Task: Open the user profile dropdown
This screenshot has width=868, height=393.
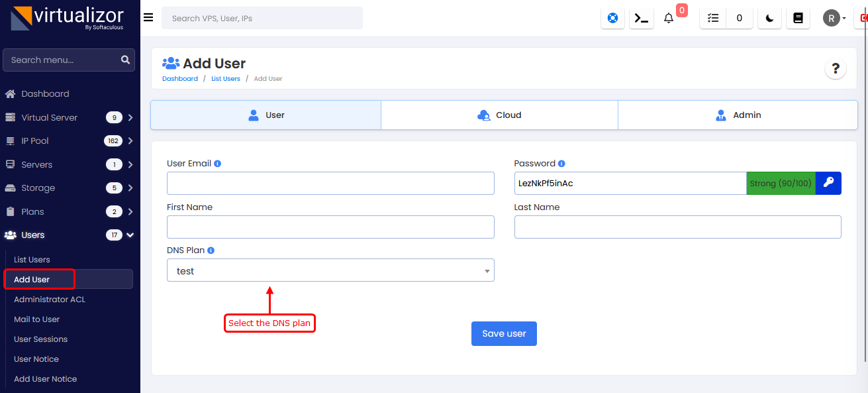Action: pos(834,19)
